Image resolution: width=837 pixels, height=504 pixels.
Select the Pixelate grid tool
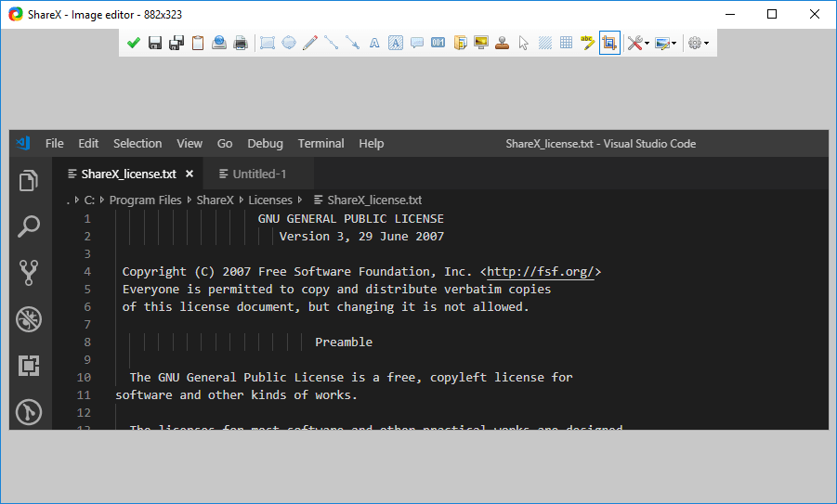tap(567, 43)
